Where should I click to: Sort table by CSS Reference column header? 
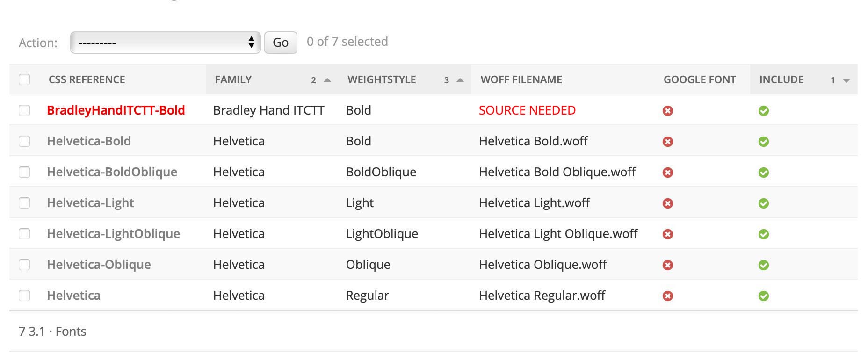[87, 80]
